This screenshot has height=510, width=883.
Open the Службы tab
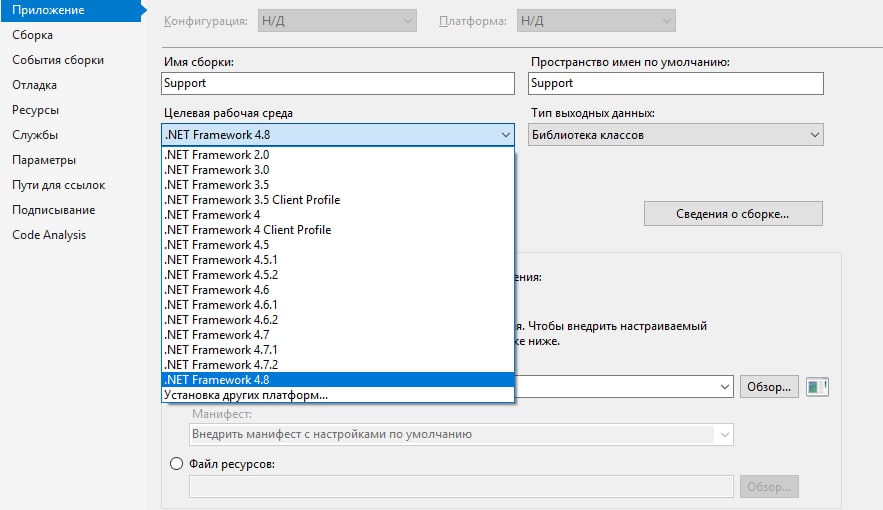point(35,135)
